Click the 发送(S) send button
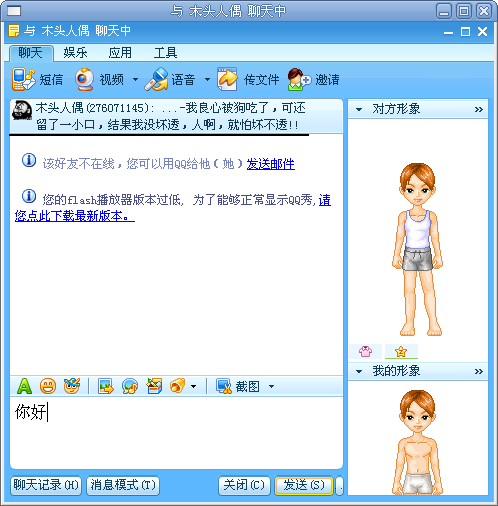Screen dimensions: 498x506 tap(304, 485)
